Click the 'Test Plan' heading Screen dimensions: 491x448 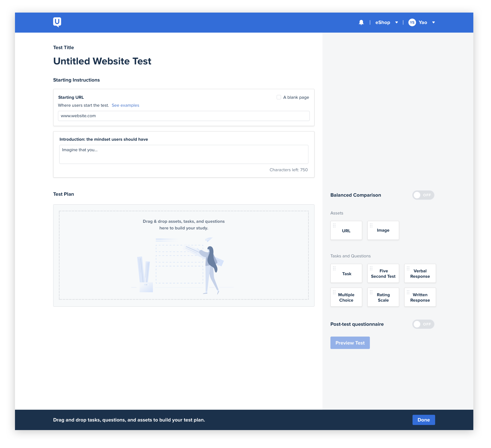tap(63, 194)
